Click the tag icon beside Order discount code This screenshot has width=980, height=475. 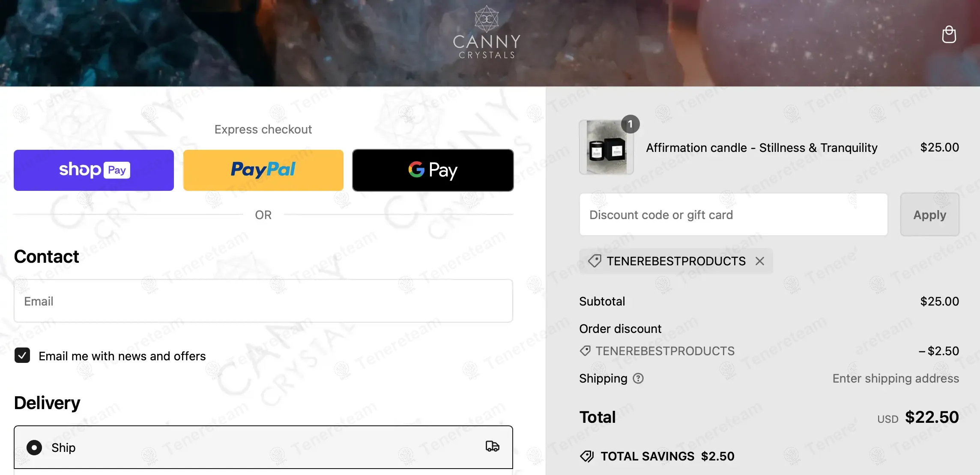point(585,351)
